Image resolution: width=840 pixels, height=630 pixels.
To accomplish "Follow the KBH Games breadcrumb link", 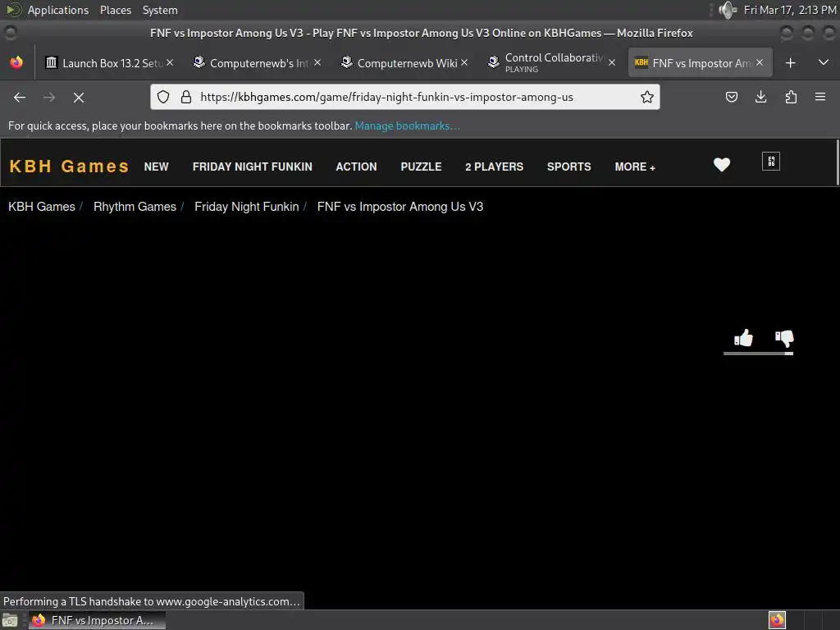I will (x=42, y=207).
